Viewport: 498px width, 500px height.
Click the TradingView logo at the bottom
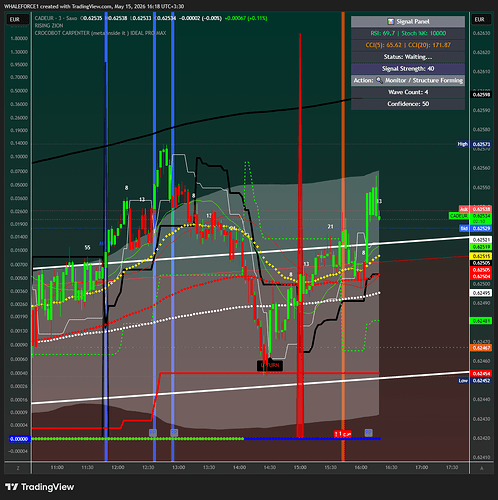click(x=40, y=487)
